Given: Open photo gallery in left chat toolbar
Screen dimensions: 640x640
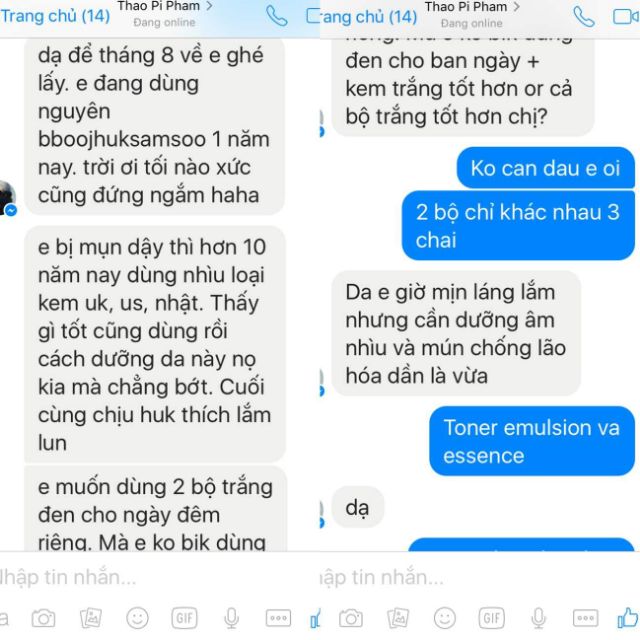Looking at the screenshot, I should tap(91, 618).
